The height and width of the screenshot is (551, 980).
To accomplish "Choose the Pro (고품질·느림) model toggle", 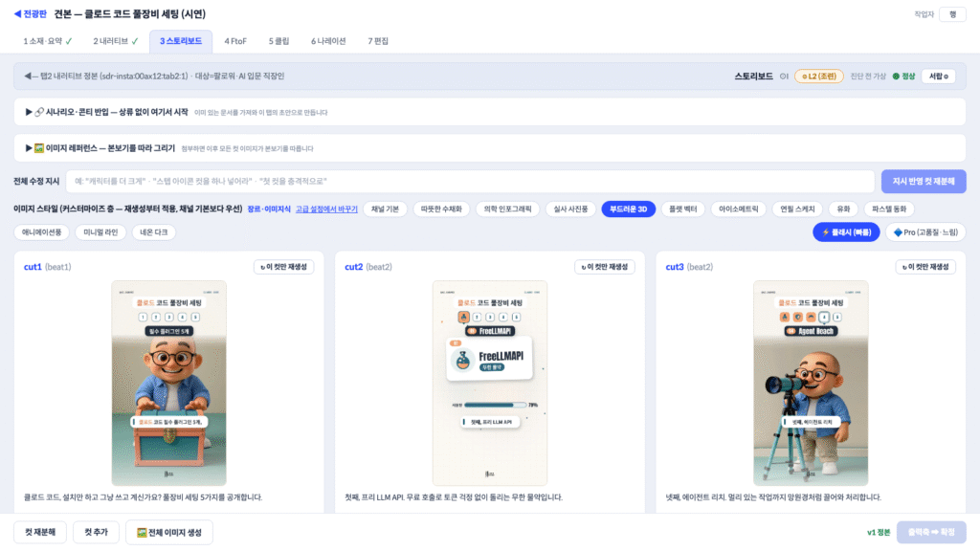I will (x=925, y=232).
